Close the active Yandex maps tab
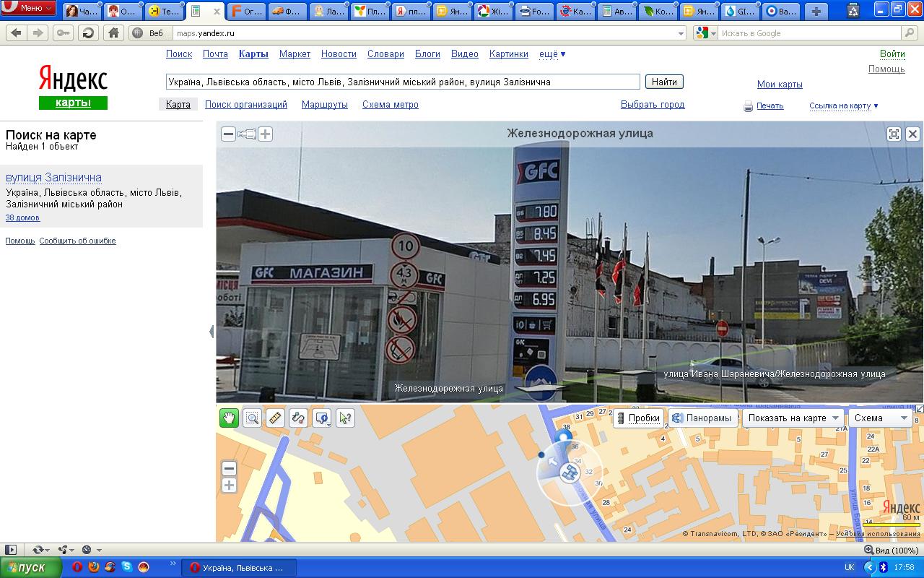The height and width of the screenshot is (578, 924). (217, 12)
